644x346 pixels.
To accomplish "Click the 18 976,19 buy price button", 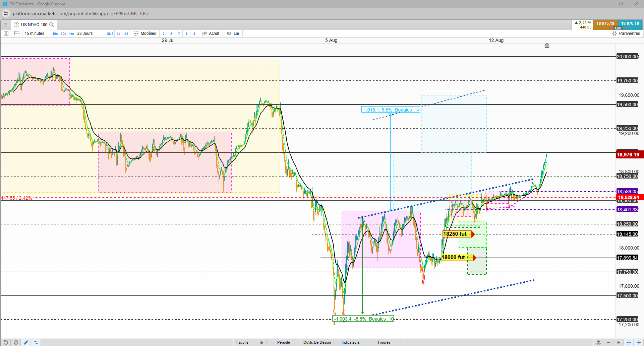I will [630, 23].
